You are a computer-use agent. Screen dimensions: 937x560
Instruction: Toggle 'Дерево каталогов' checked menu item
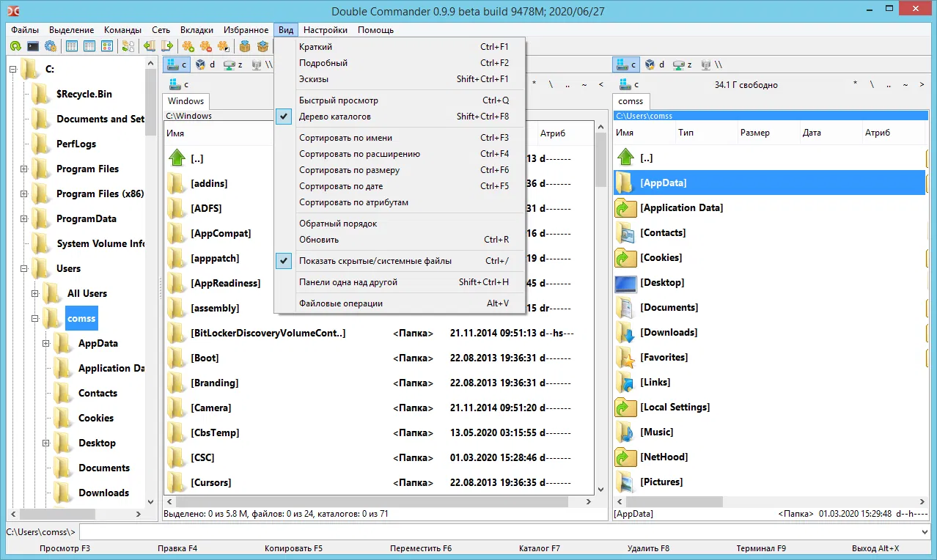[x=400, y=117]
